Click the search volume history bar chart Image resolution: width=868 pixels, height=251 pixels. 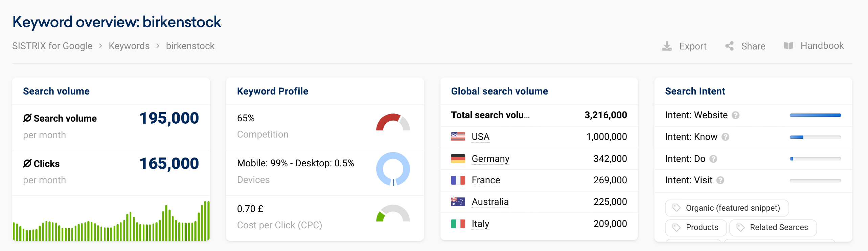point(111,221)
